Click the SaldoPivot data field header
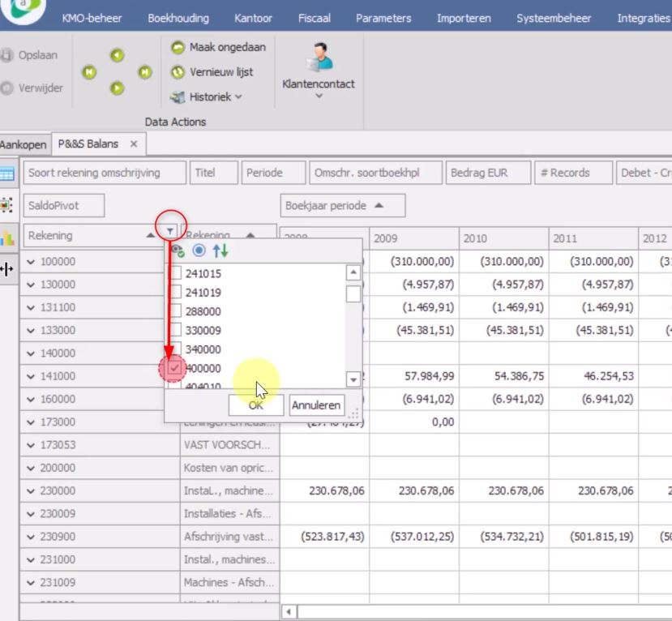The width and height of the screenshot is (672, 621). point(64,206)
